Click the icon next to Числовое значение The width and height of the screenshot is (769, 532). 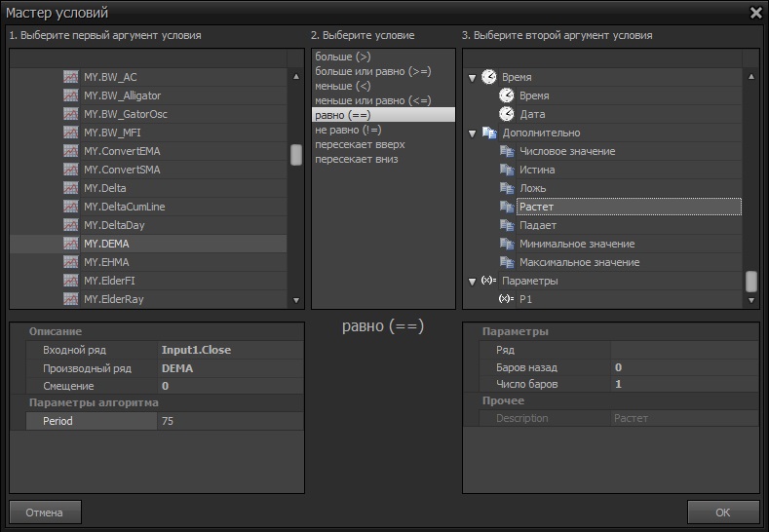tap(506, 152)
